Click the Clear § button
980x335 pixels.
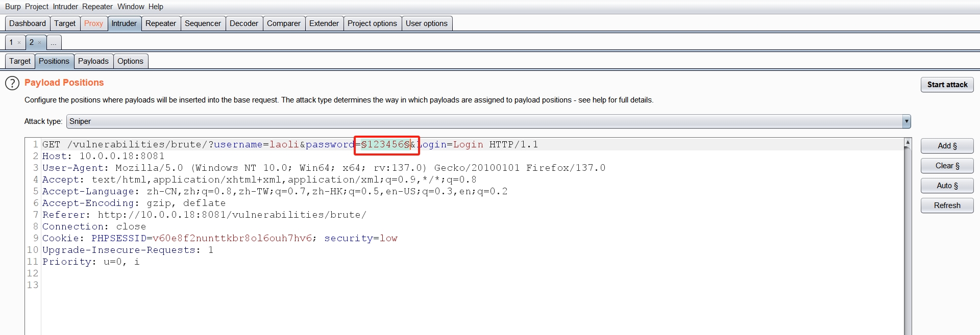[947, 166]
